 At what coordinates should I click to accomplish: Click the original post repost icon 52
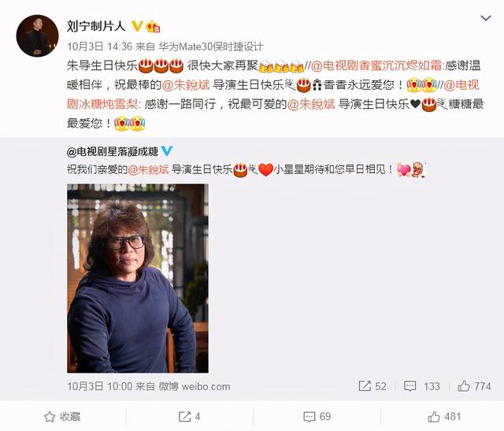pos(372,386)
